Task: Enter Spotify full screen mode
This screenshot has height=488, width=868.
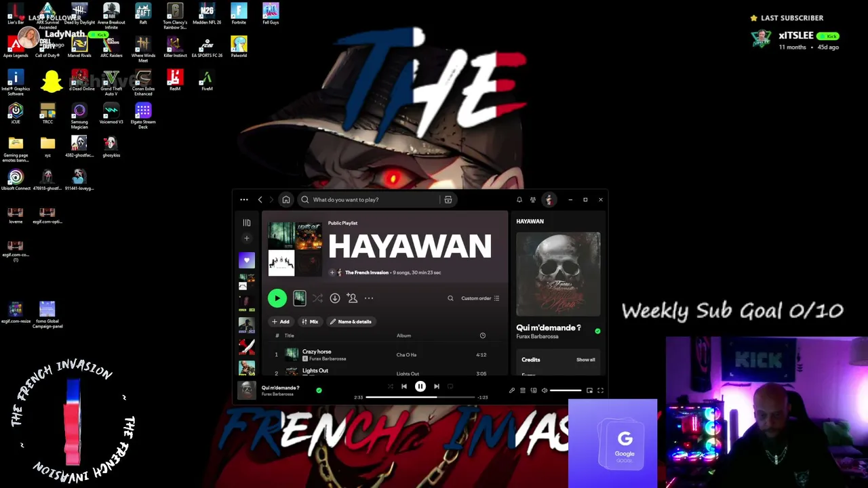Action: (x=600, y=390)
